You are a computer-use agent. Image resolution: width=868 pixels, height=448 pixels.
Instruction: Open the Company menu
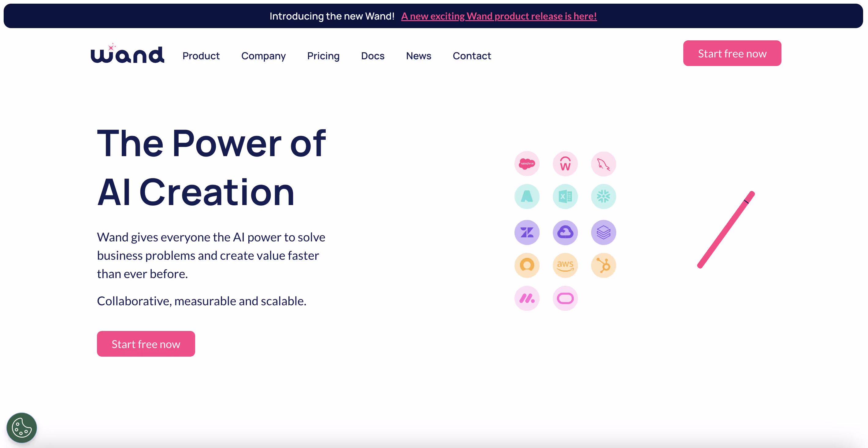point(263,56)
